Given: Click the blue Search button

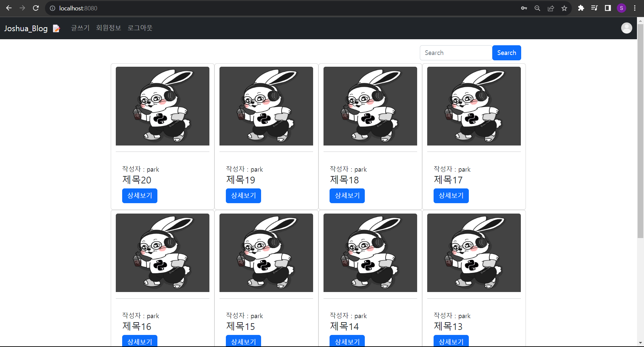Looking at the screenshot, I should coord(506,53).
